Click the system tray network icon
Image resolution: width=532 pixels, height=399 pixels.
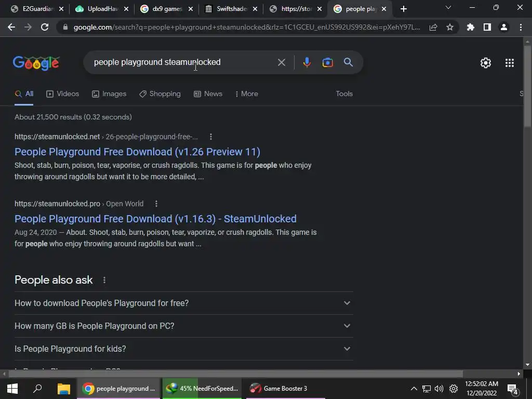tap(427, 389)
